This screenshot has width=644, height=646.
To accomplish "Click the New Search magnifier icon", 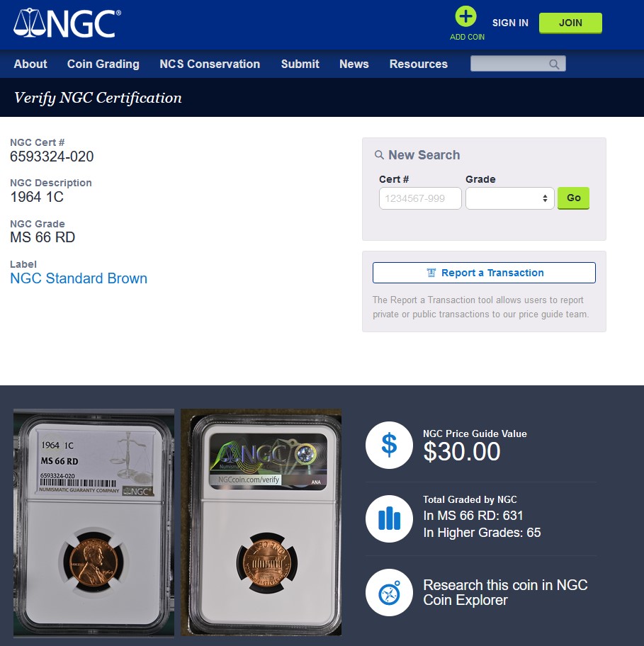I will [x=379, y=155].
